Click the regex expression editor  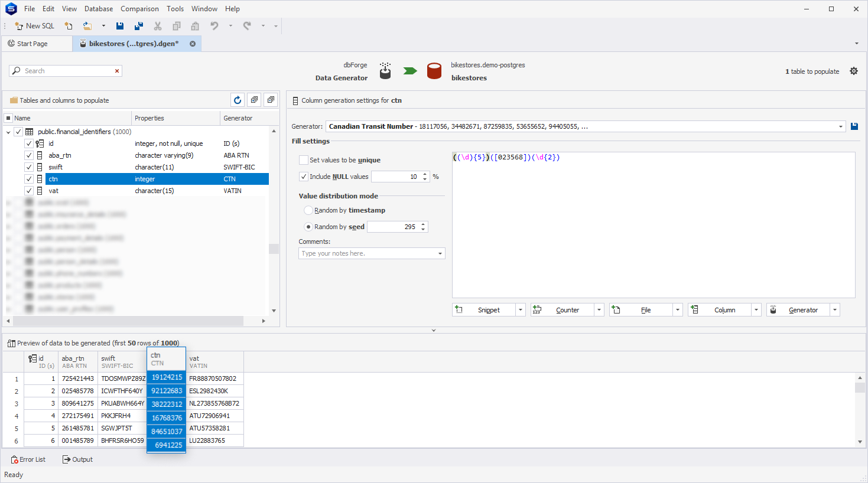654,225
